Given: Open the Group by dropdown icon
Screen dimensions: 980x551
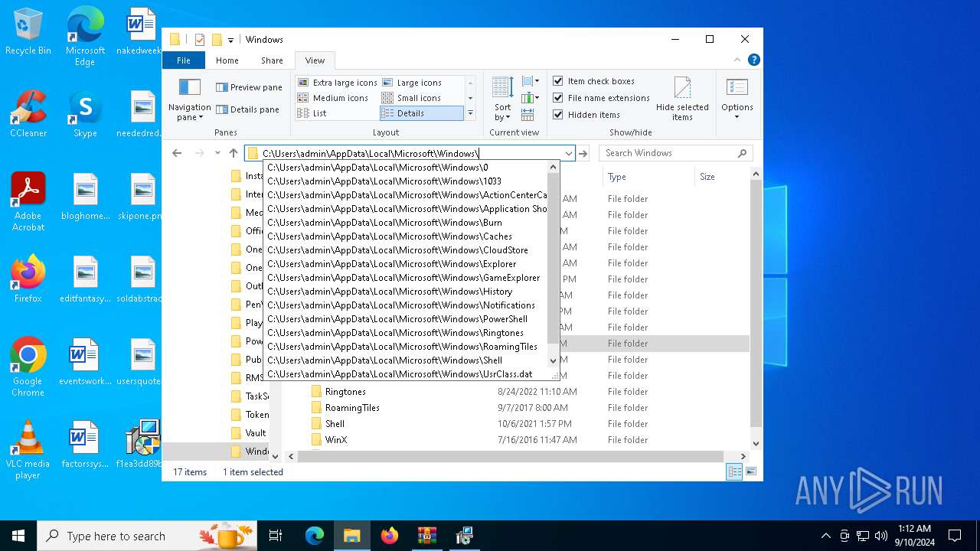Looking at the screenshot, I should coord(531,81).
